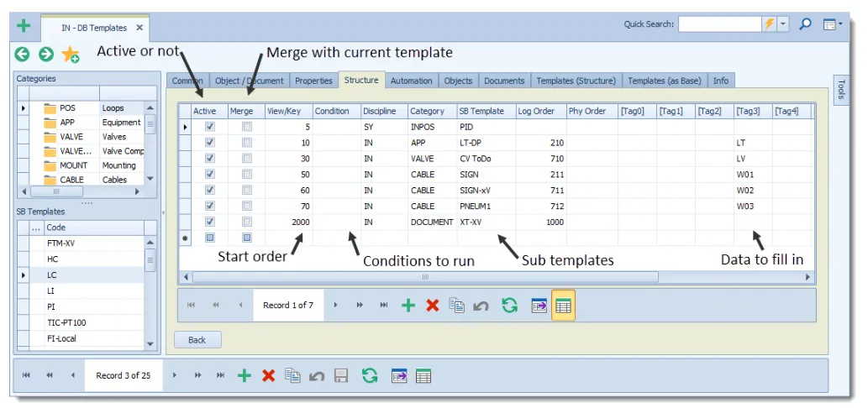Image resolution: width=868 pixels, height=408 pixels.
Task: Close the IN - DB Templates tab
Action: point(139,28)
